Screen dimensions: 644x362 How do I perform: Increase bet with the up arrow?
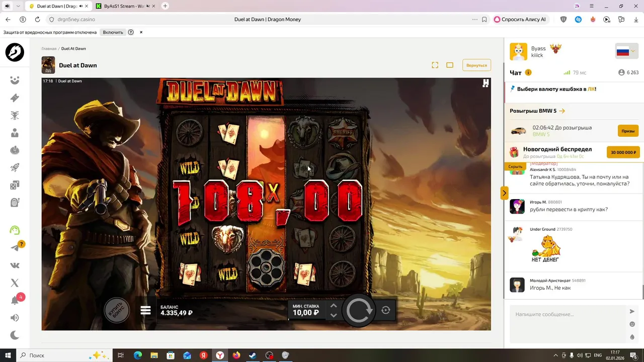(333, 305)
